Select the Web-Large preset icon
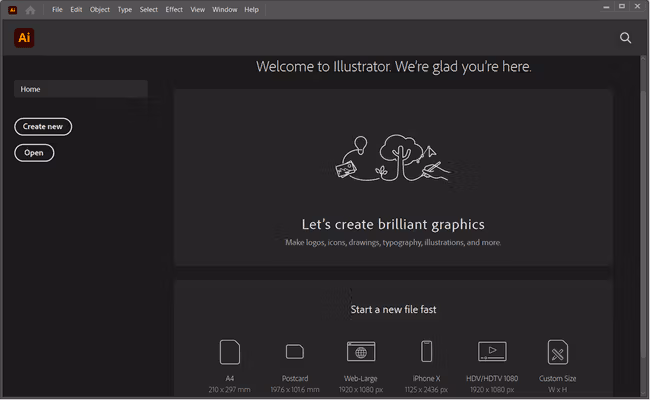The height and width of the screenshot is (400, 650). (361, 352)
